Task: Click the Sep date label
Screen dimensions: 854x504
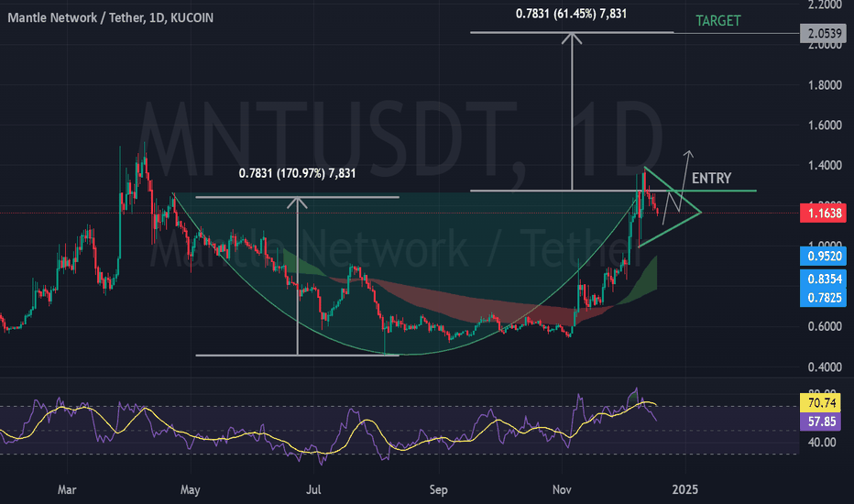Action: pyautogui.click(x=438, y=490)
